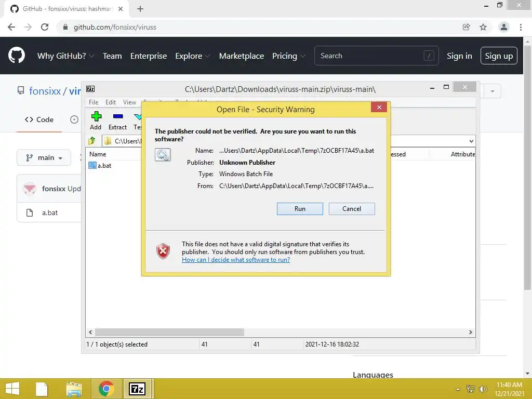Open the Edit menu in 7-Zip
Image resolution: width=532 pixels, height=399 pixels.
click(x=111, y=102)
